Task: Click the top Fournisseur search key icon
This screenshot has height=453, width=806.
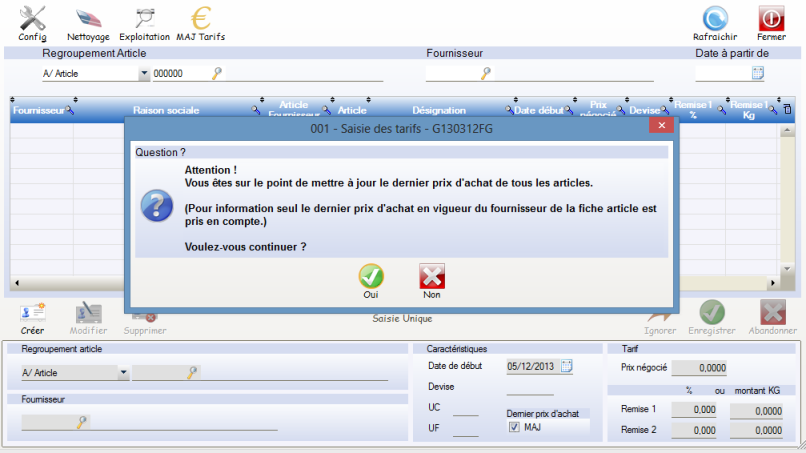Action: pos(486,73)
